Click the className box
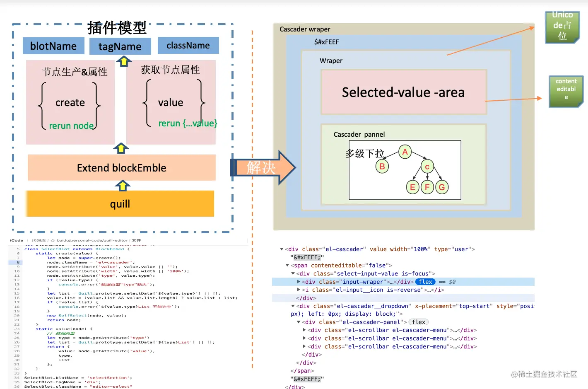The image size is (588, 389). 188,46
